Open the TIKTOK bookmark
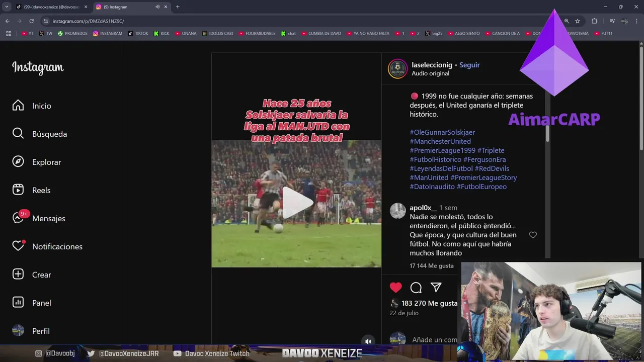Screen dimensions: 644x362 (138, 33)
